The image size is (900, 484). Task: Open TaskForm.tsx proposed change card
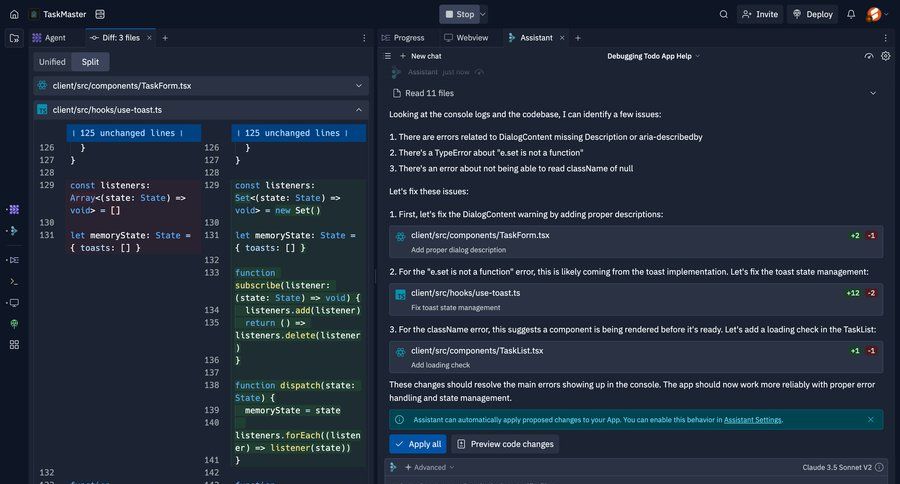click(636, 242)
